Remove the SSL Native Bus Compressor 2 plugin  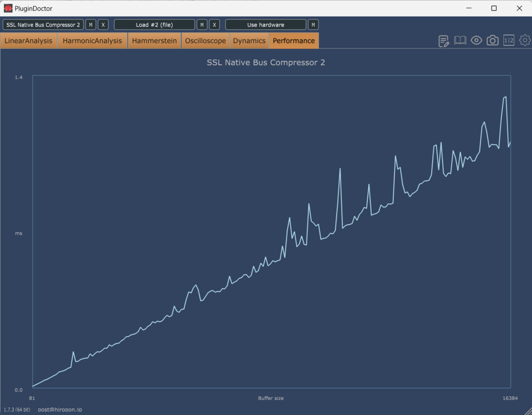tap(103, 25)
